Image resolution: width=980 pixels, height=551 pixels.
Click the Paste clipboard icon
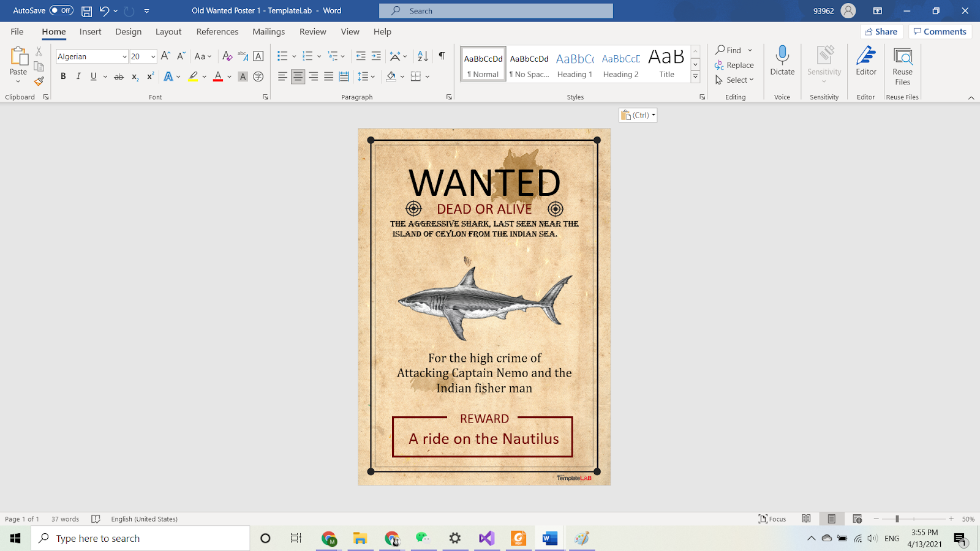18,56
